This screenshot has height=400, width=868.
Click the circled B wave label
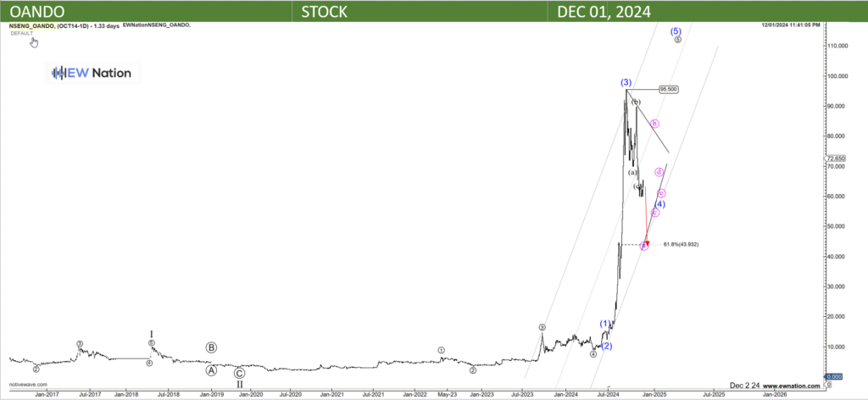point(211,347)
